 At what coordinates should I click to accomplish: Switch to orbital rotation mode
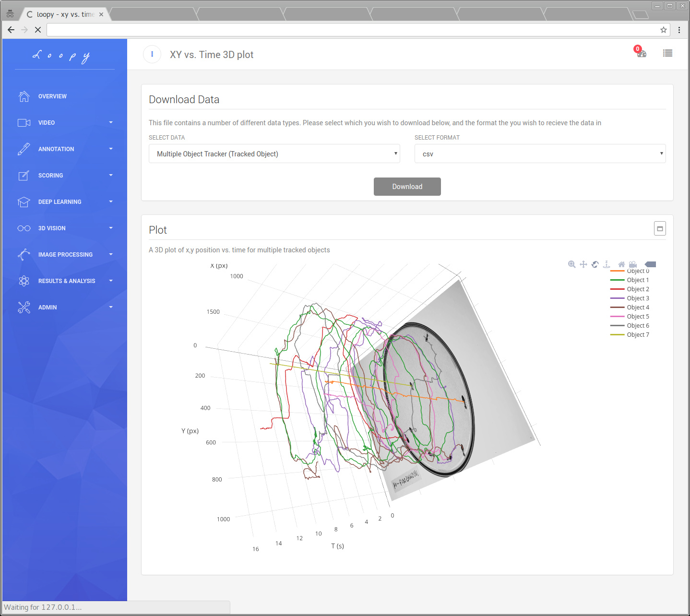tap(595, 264)
